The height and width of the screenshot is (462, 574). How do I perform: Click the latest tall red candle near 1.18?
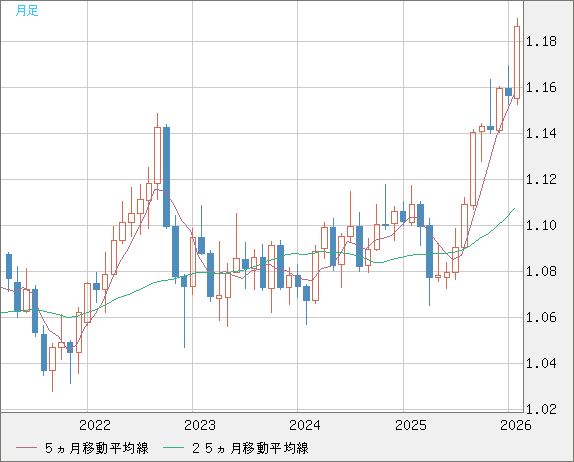click(517, 62)
